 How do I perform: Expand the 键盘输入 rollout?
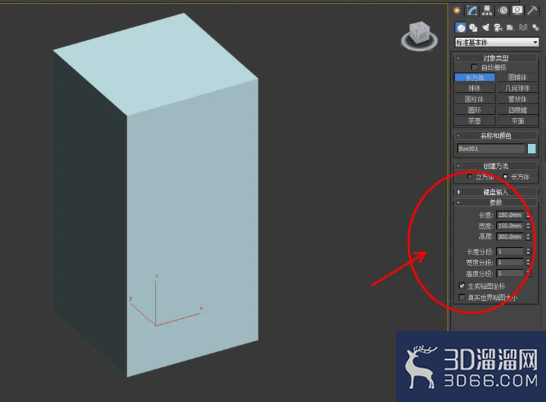tap(496, 192)
